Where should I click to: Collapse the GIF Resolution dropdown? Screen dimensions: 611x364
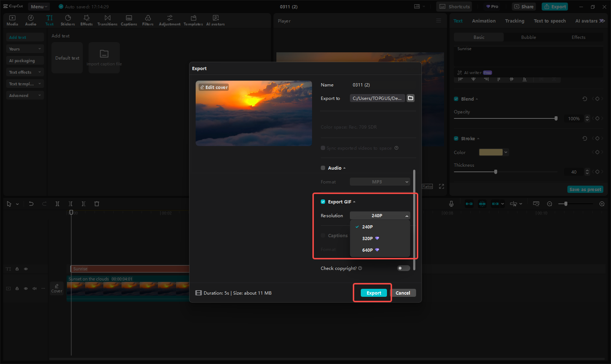tap(380, 215)
